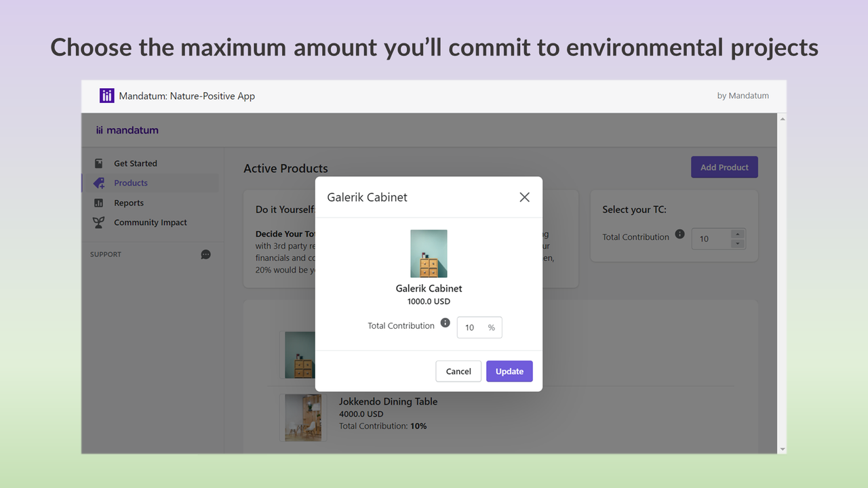Increase Total Contribution with the up stepper arrow
The image size is (868, 488).
click(738, 235)
